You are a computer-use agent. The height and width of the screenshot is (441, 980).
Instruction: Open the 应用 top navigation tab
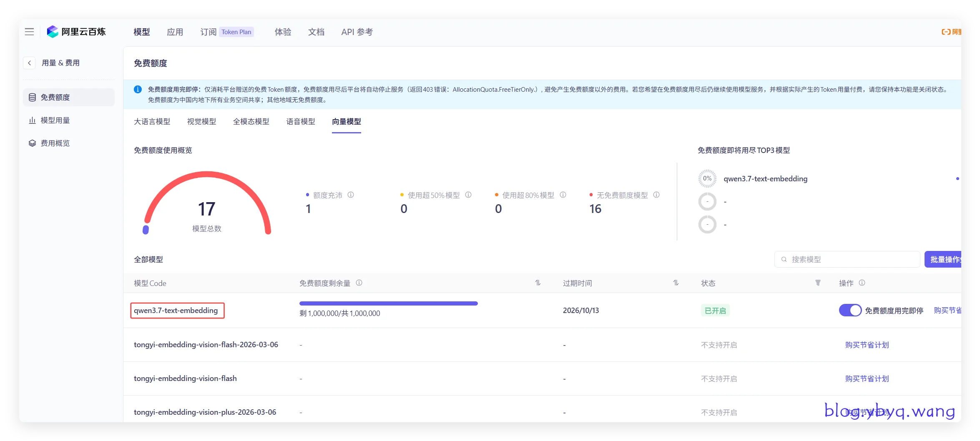click(175, 32)
